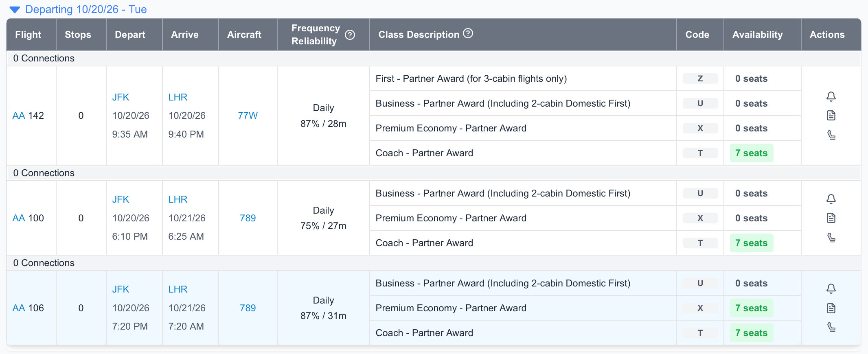Open the 77W aircraft link
The image size is (868, 354).
(247, 116)
